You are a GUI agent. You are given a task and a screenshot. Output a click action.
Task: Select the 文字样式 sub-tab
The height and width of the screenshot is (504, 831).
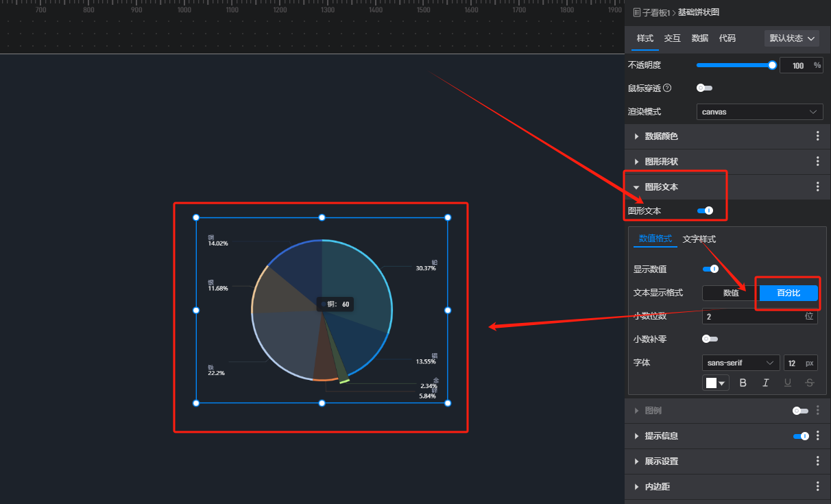tap(699, 239)
